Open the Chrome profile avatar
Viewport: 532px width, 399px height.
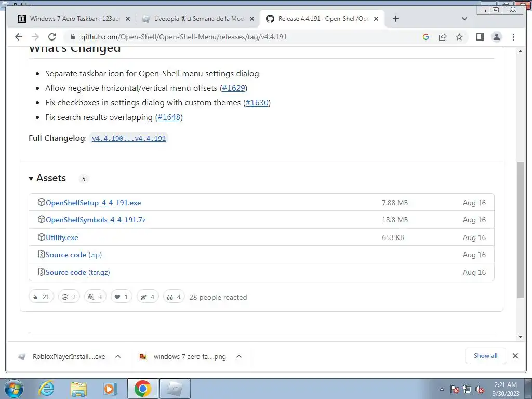click(x=496, y=37)
